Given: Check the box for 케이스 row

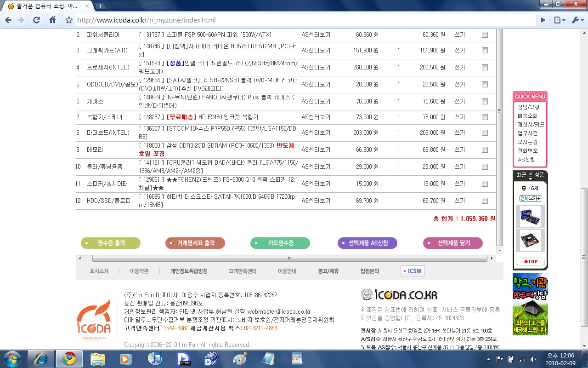Looking at the screenshot, I should click(x=485, y=101).
